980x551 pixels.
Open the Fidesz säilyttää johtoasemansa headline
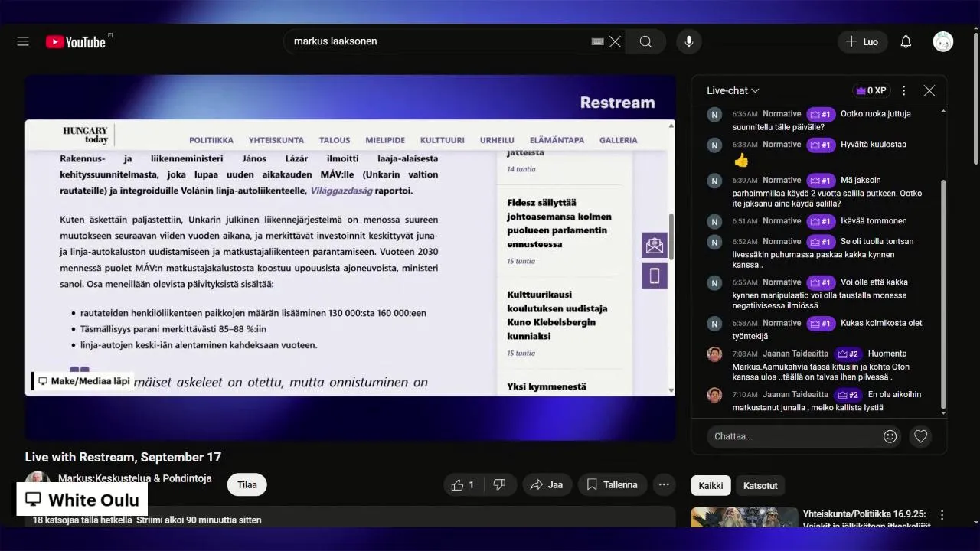[559, 223]
